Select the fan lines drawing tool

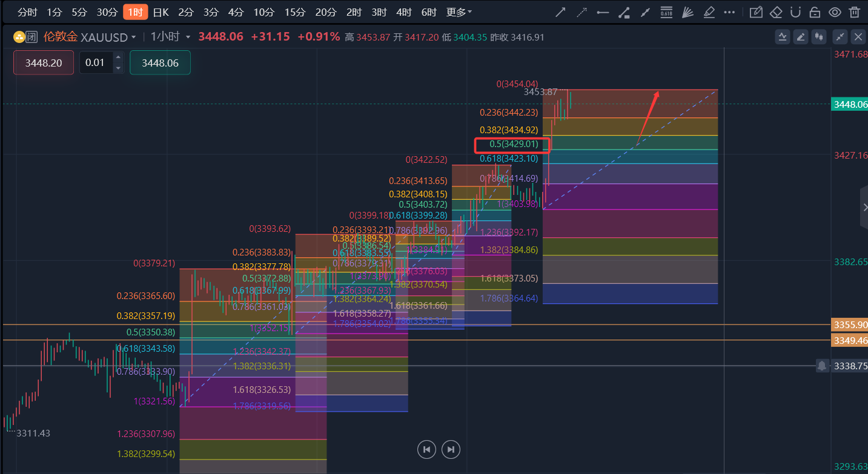687,12
